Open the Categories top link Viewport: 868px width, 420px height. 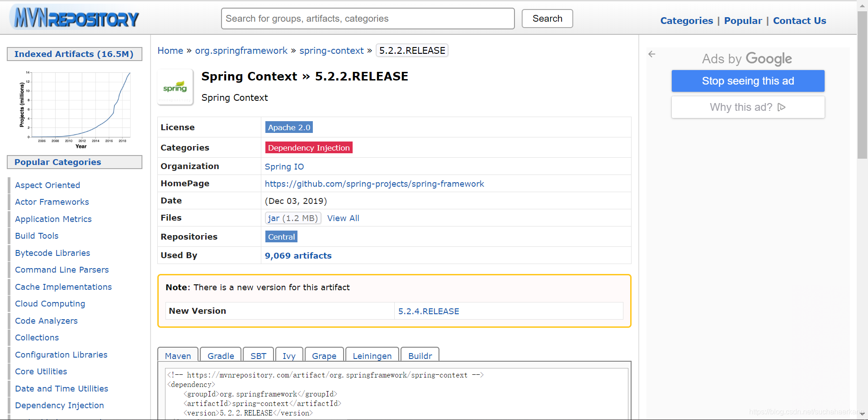[686, 21]
